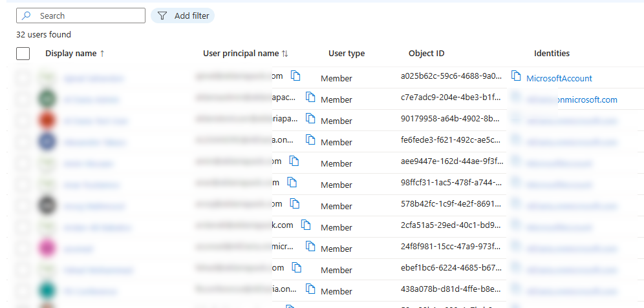Copy UPN in the 90179958 row

pos(310,119)
